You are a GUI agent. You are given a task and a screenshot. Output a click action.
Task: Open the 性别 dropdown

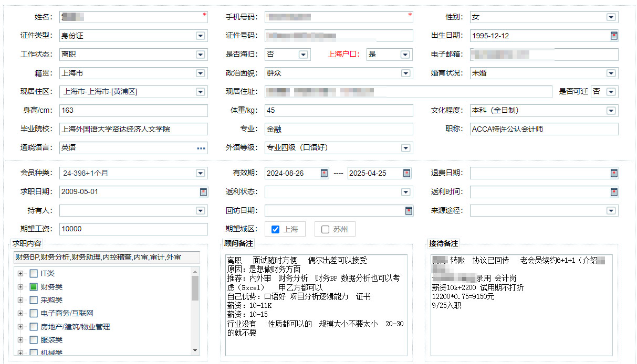[x=611, y=17]
